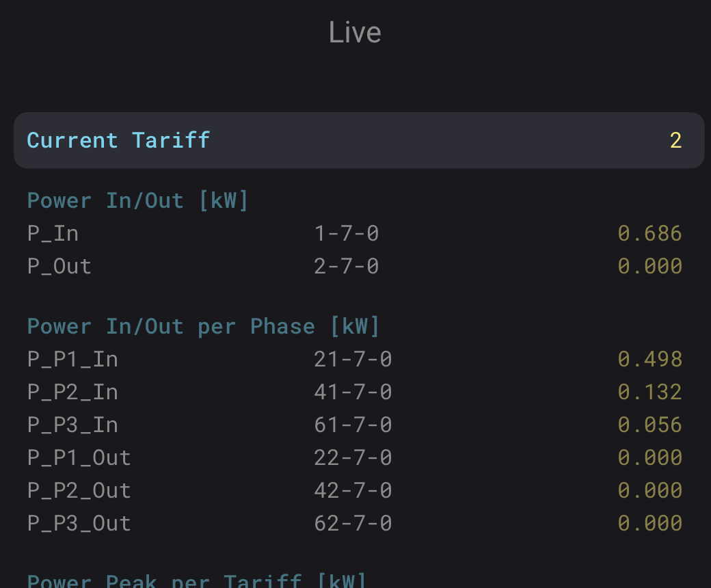The image size is (711, 588).
Task: Click the Current Tariff value 2
Action: [x=675, y=141]
